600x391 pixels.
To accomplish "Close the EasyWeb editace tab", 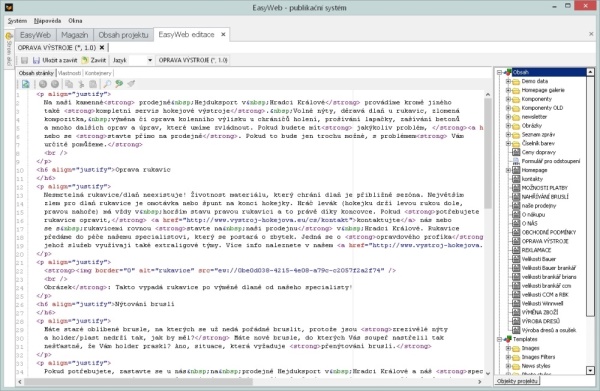I will point(223,34).
